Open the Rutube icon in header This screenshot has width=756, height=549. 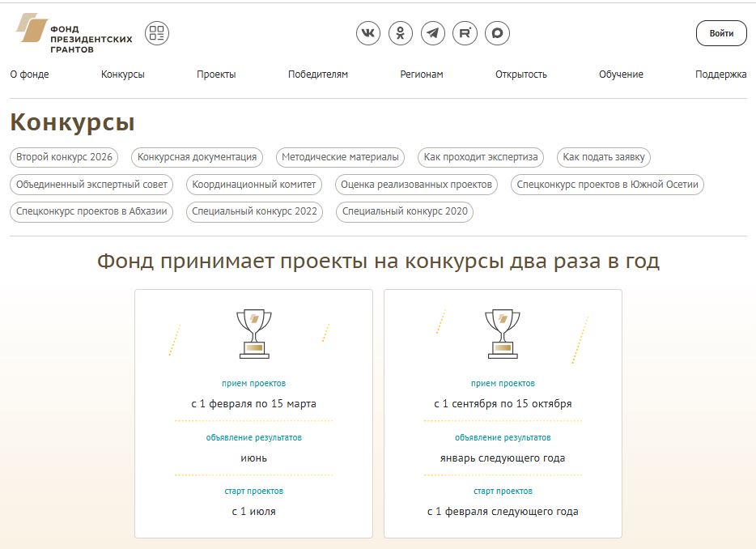pyautogui.click(x=465, y=33)
